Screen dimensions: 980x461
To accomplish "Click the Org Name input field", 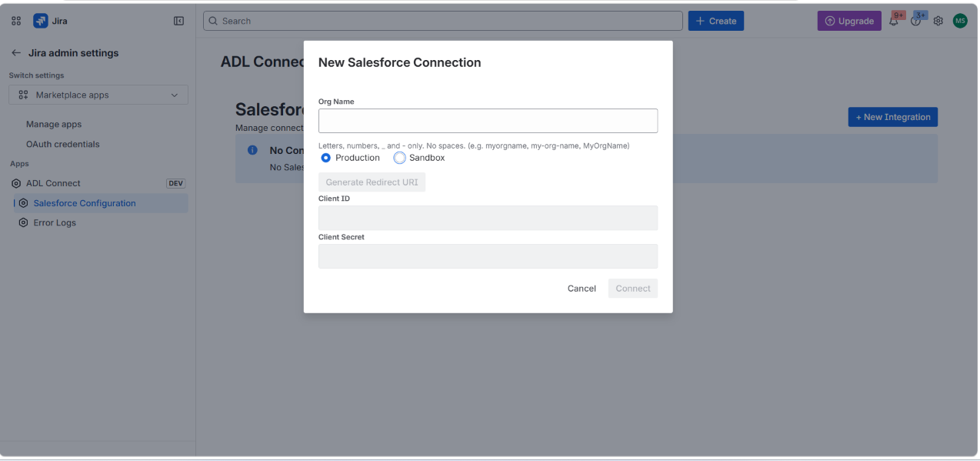I will tap(488, 121).
